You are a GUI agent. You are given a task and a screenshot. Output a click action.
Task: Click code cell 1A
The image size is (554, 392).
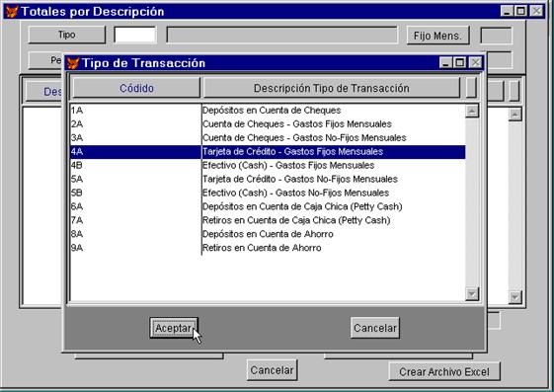[135, 111]
